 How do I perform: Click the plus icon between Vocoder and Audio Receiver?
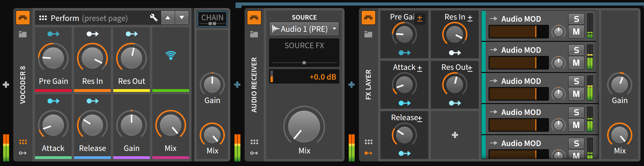coord(237,85)
